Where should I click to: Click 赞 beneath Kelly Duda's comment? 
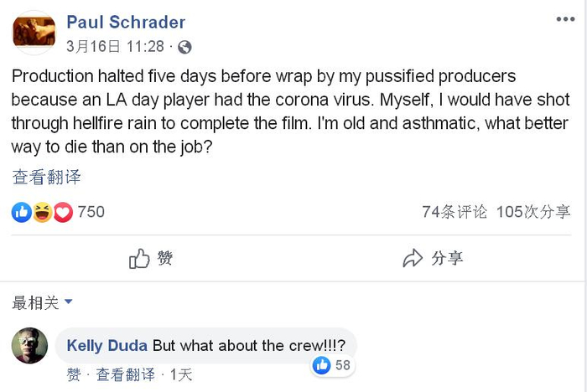coord(75,374)
